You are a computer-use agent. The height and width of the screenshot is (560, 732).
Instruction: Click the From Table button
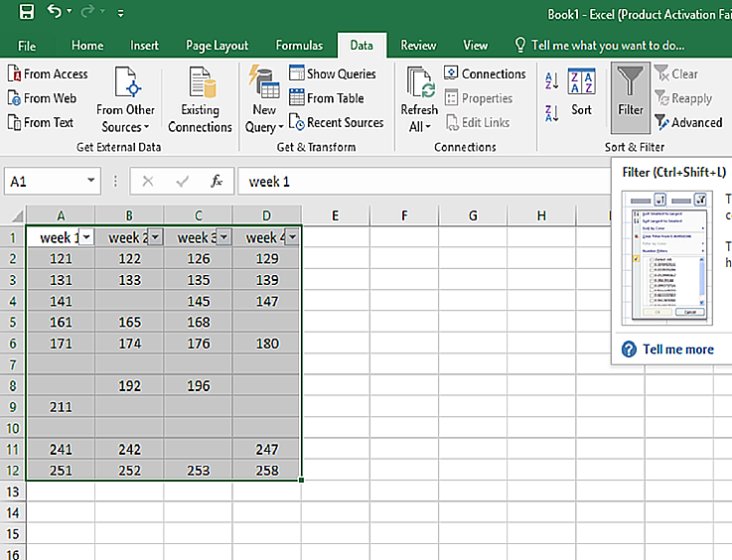[327, 98]
